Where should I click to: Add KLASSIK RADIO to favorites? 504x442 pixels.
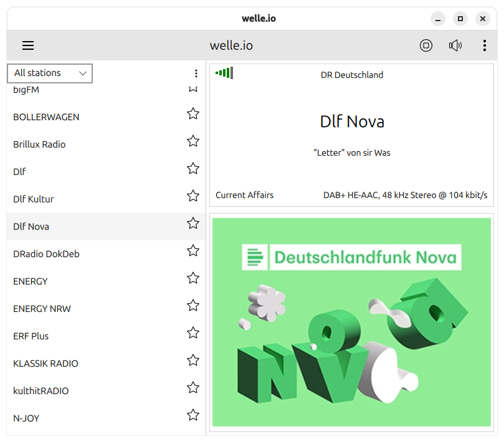193,360
